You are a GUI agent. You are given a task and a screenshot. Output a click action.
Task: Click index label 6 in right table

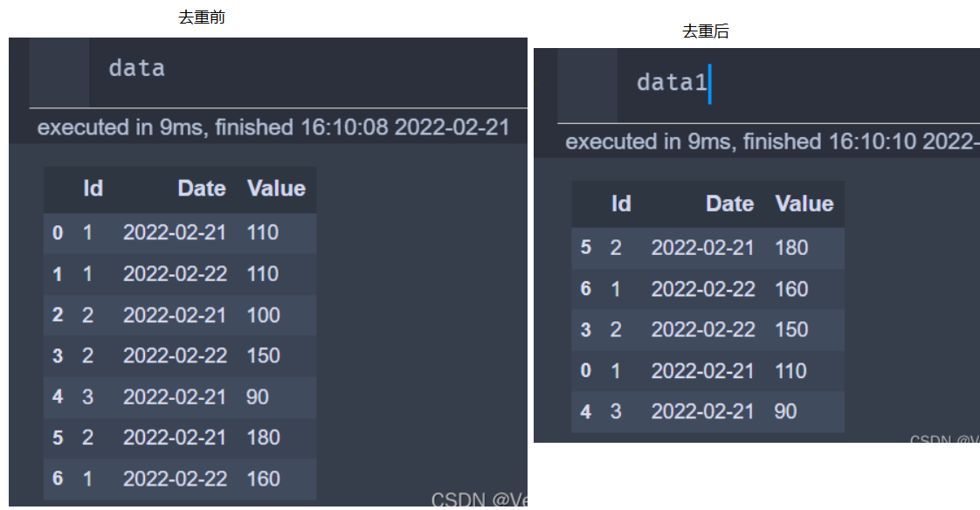[585, 289]
